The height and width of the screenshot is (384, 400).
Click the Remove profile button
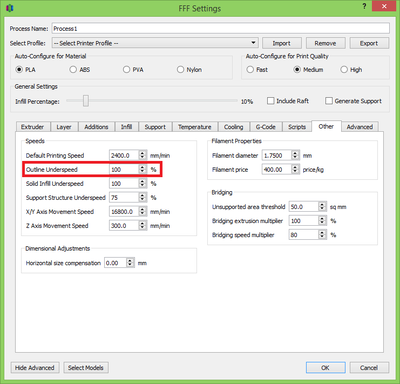point(325,43)
